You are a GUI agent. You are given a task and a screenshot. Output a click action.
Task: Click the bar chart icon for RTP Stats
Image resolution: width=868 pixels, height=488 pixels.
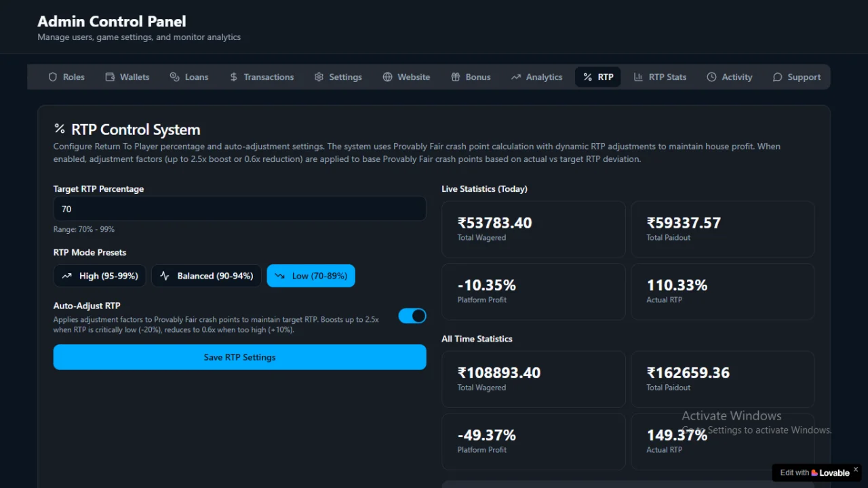point(639,77)
